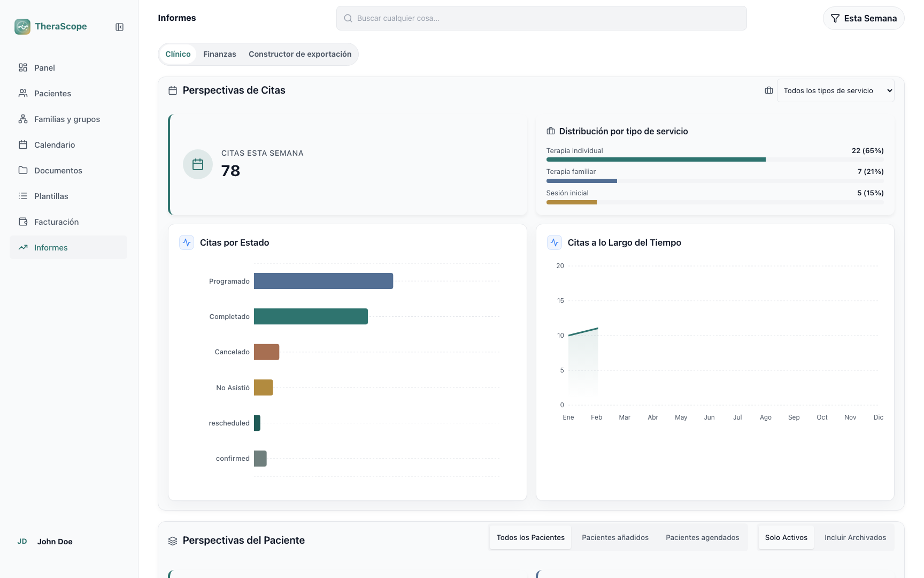Open Plantillas via the list icon
This screenshot has height=578, width=924.
coord(23,196)
